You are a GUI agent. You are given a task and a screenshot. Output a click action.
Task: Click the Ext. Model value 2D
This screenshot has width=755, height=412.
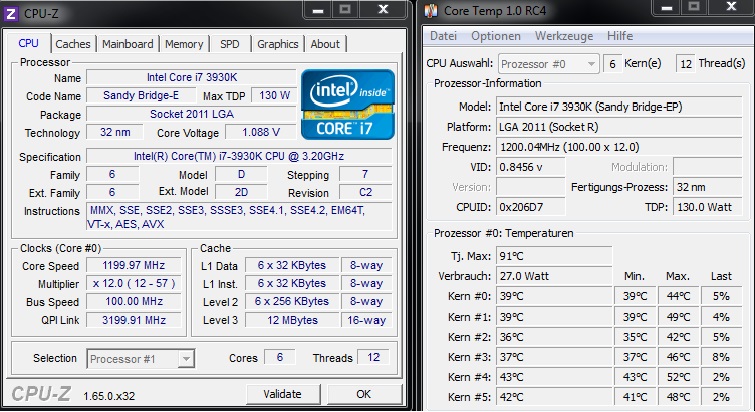tap(241, 193)
